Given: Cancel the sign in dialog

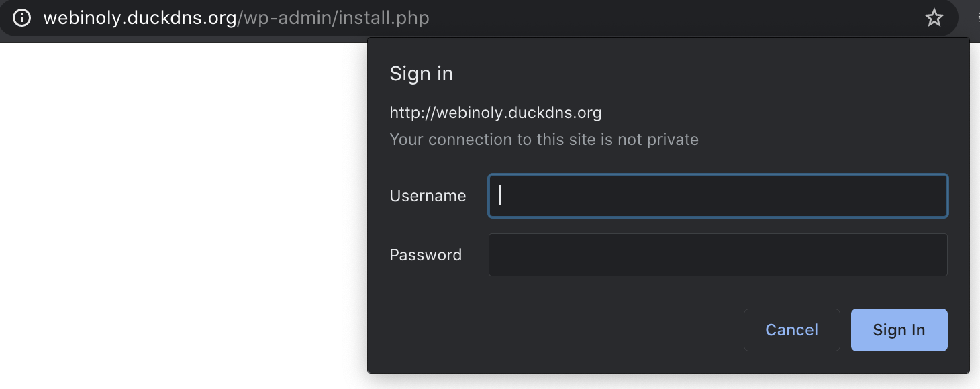Looking at the screenshot, I should pos(791,330).
